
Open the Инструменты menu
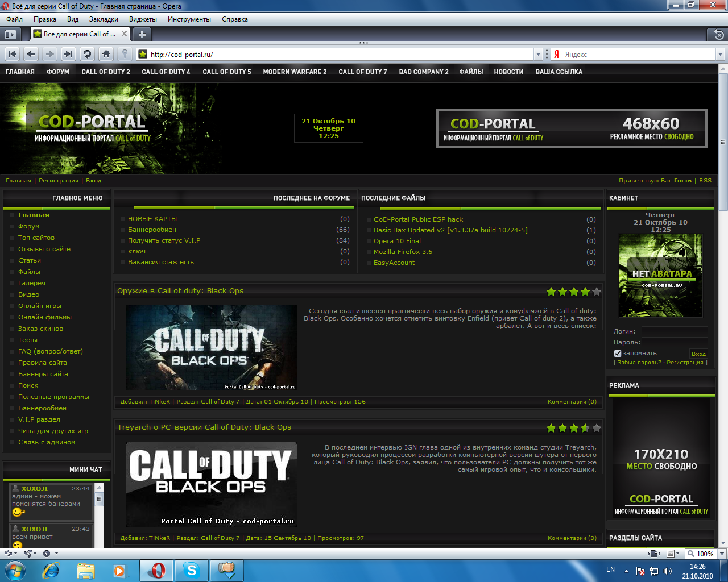tap(189, 19)
